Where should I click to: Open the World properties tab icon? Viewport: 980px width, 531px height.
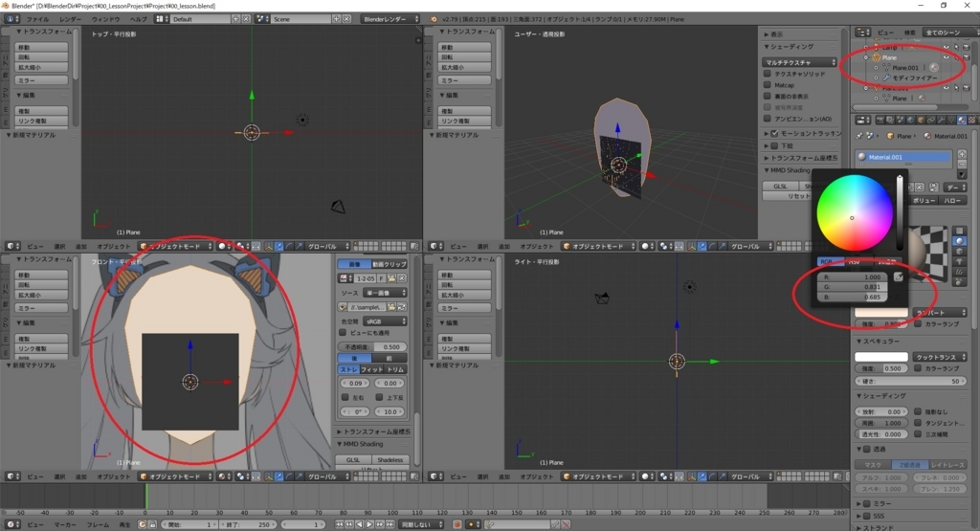(911, 120)
